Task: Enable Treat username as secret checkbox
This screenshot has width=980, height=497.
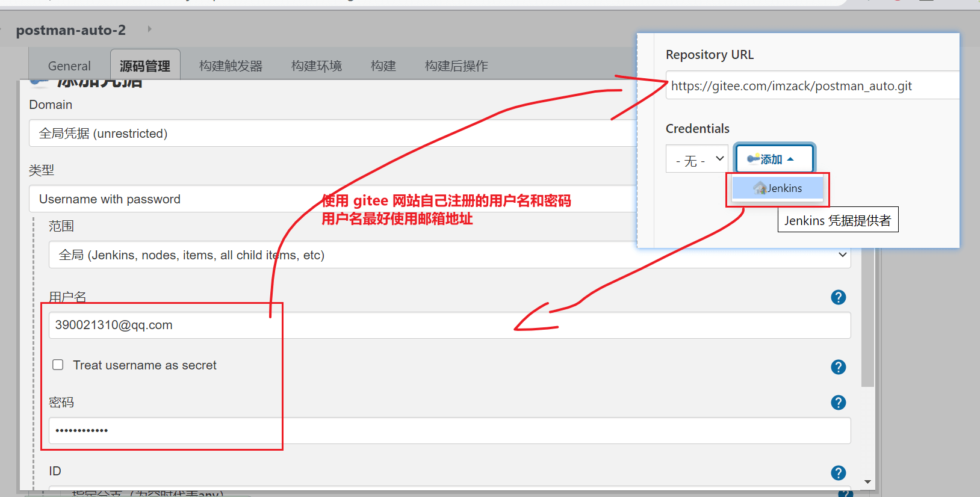Action: [x=58, y=365]
